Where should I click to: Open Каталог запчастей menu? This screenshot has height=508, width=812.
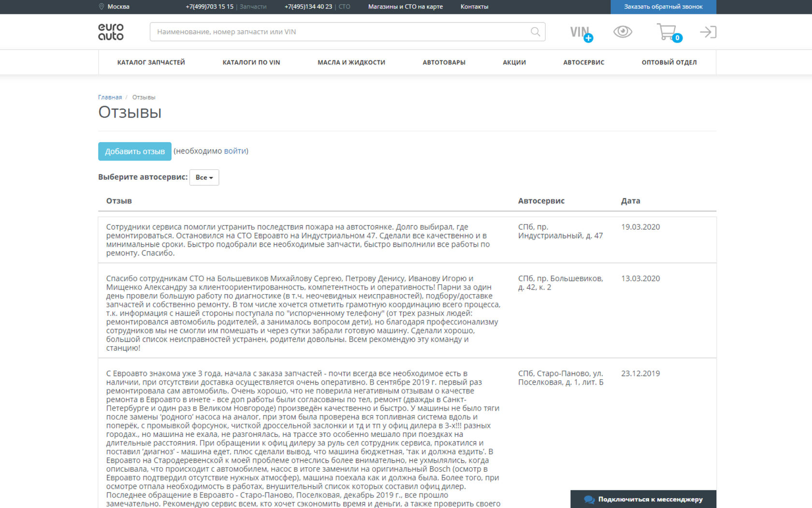pos(151,62)
